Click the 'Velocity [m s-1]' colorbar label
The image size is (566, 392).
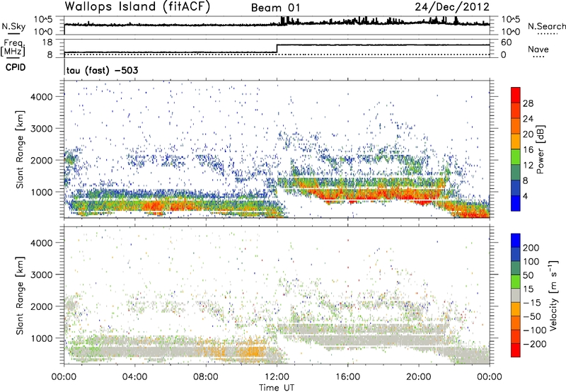click(553, 296)
